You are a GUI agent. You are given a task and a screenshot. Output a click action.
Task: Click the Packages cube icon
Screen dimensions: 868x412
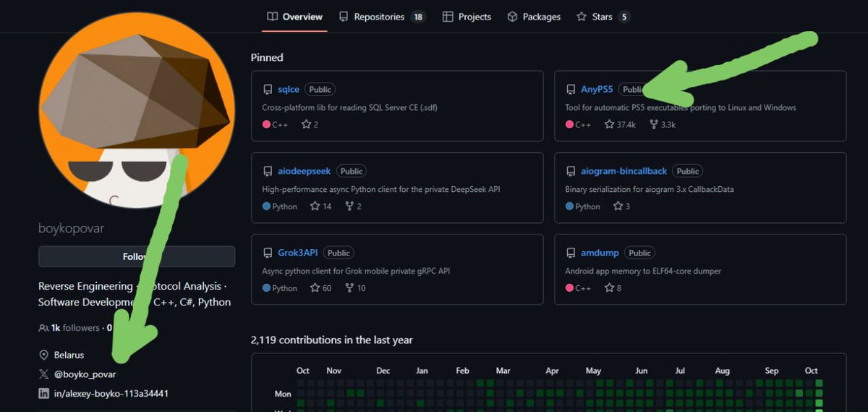coord(512,17)
